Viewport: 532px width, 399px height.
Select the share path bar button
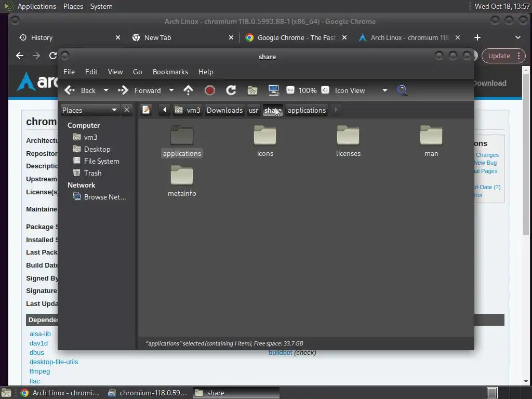coord(273,110)
